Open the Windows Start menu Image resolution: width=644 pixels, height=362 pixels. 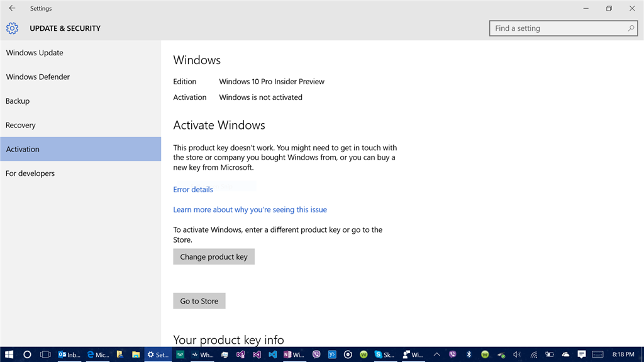click(9, 354)
